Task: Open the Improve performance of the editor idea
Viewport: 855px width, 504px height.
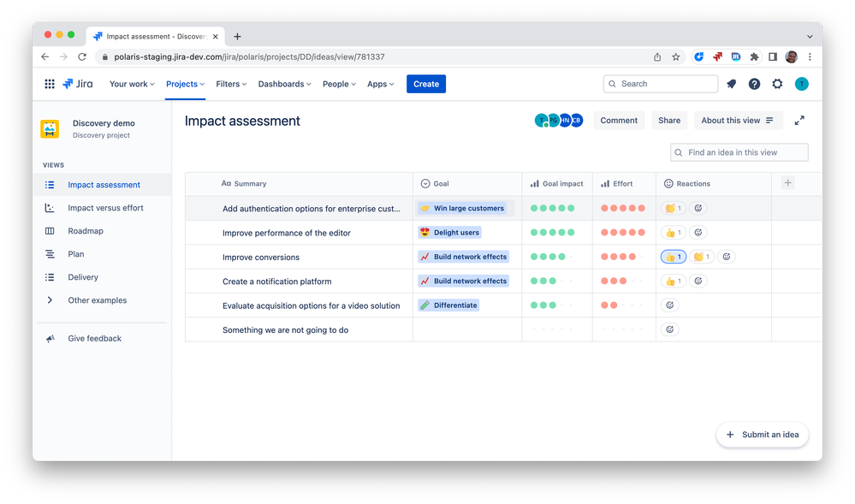Action: pyautogui.click(x=286, y=233)
